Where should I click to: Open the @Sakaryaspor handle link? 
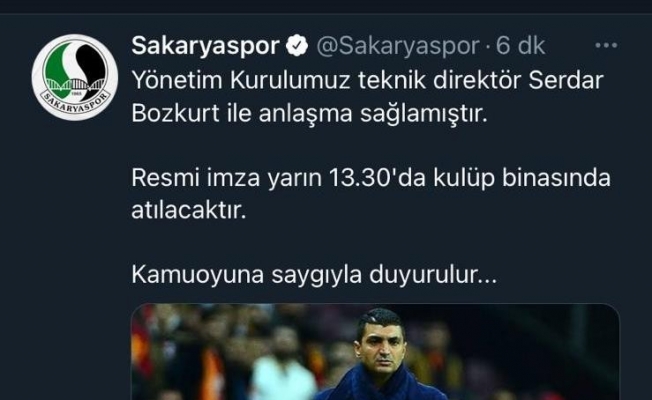[398, 46]
